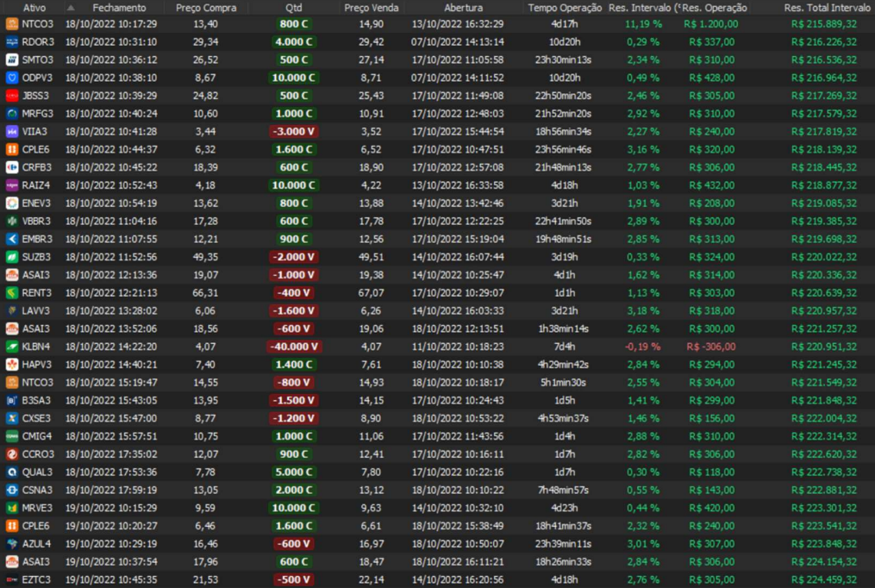Click the VIIA3 purple icon
The image size is (875, 588).
[12, 131]
